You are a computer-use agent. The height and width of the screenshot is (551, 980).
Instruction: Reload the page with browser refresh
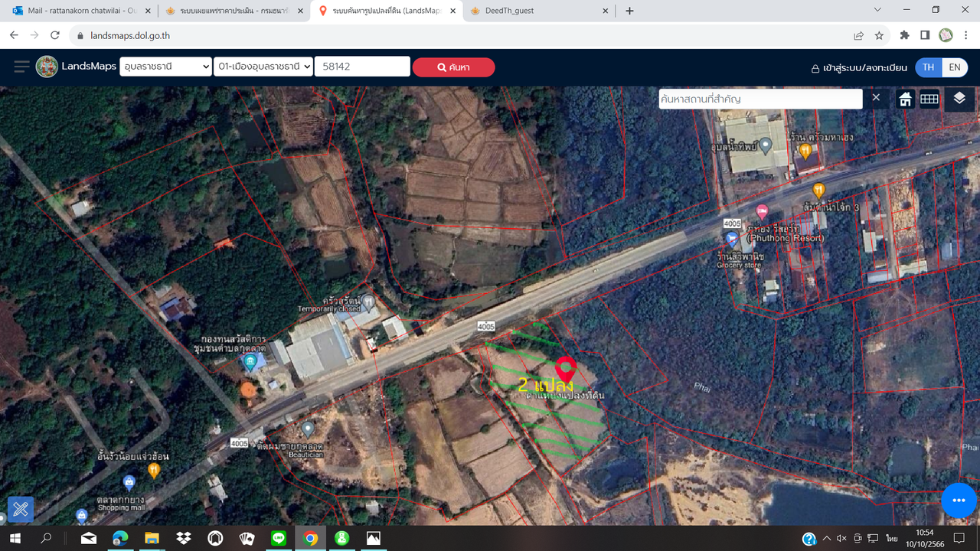coord(55,35)
